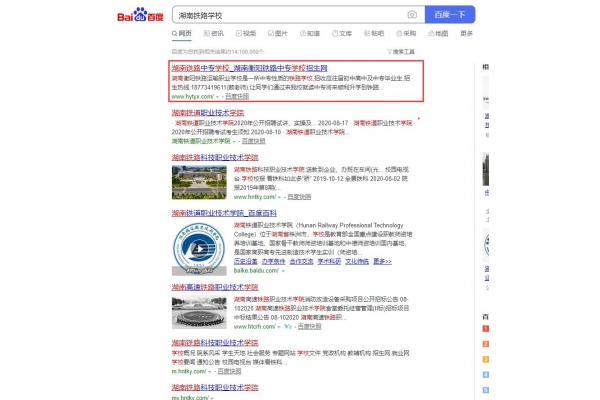Open 湖南铁道职业技术学院_百度百科 result
This screenshot has height=400, width=600.
tap(224, 213)
